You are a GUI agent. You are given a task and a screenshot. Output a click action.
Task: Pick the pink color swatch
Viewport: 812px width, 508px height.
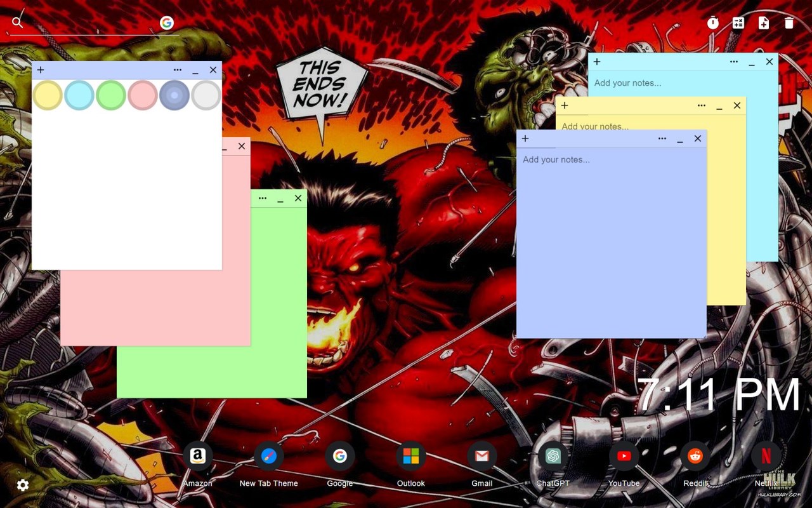coord(143,95)
